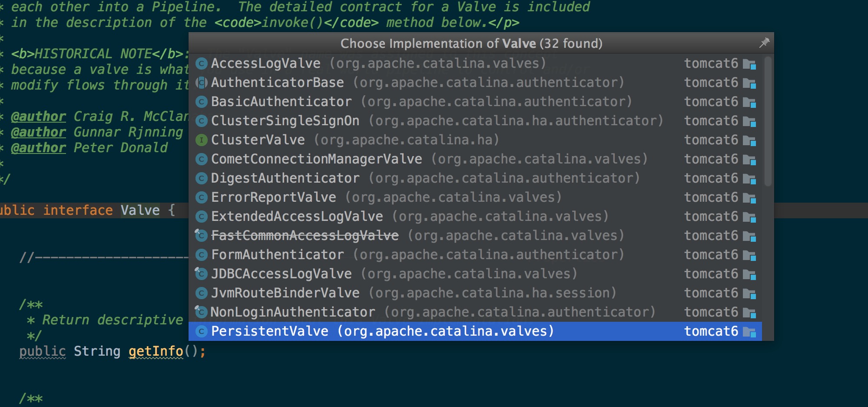This screenshot has width=868, height=407.
Task: Click the module folder icon in BasicAuthenticator row
Action: (x=749, y=103)
